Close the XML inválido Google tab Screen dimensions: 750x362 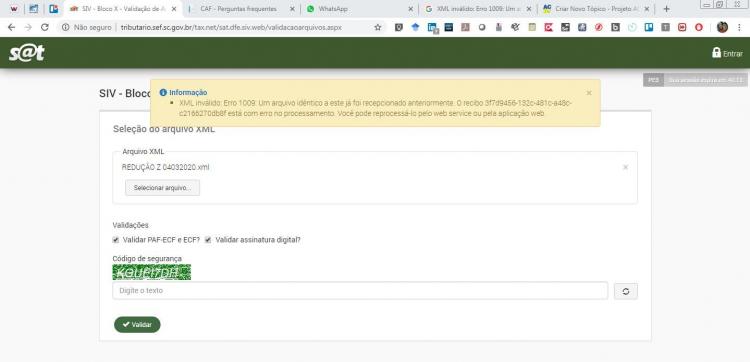pyautogui.click(x=529, y=9)
